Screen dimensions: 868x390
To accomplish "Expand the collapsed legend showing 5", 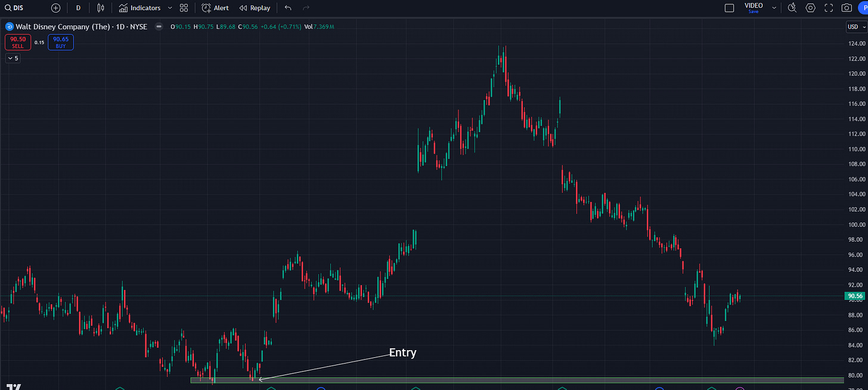I will (x=13, y=58).
